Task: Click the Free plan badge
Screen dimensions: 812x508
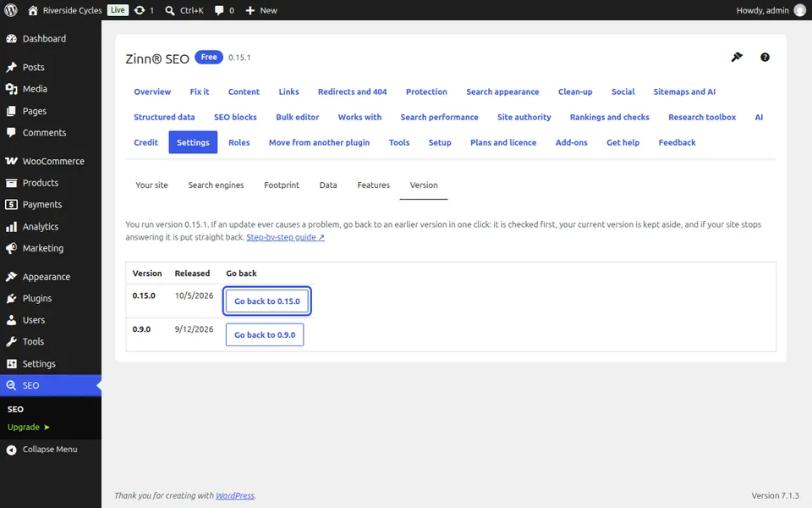Action: click(209, 57)
